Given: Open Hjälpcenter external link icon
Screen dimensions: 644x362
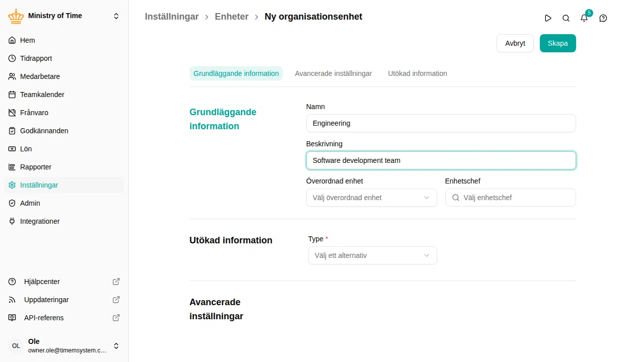Looking at the screenshot, I should (x=116, y=282).
